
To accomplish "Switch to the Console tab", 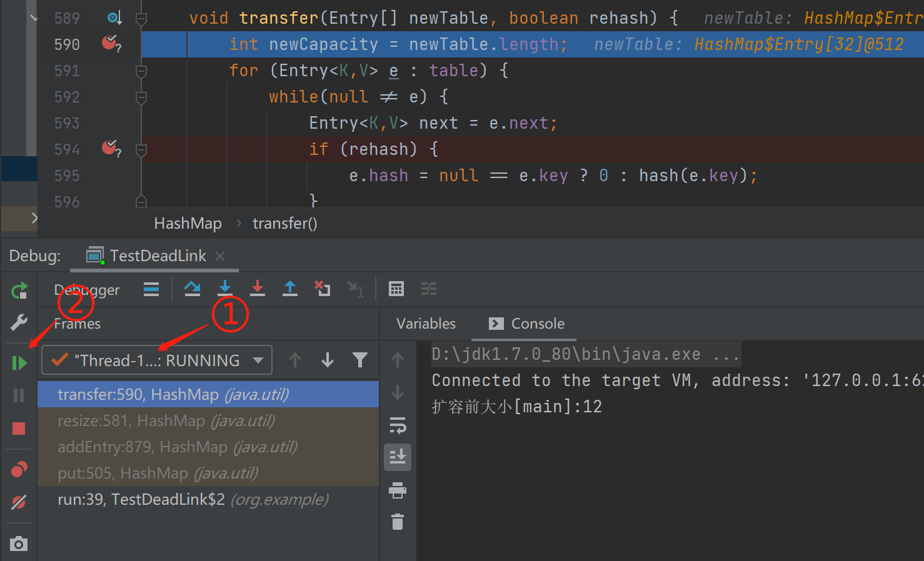I will coord(527,324).
